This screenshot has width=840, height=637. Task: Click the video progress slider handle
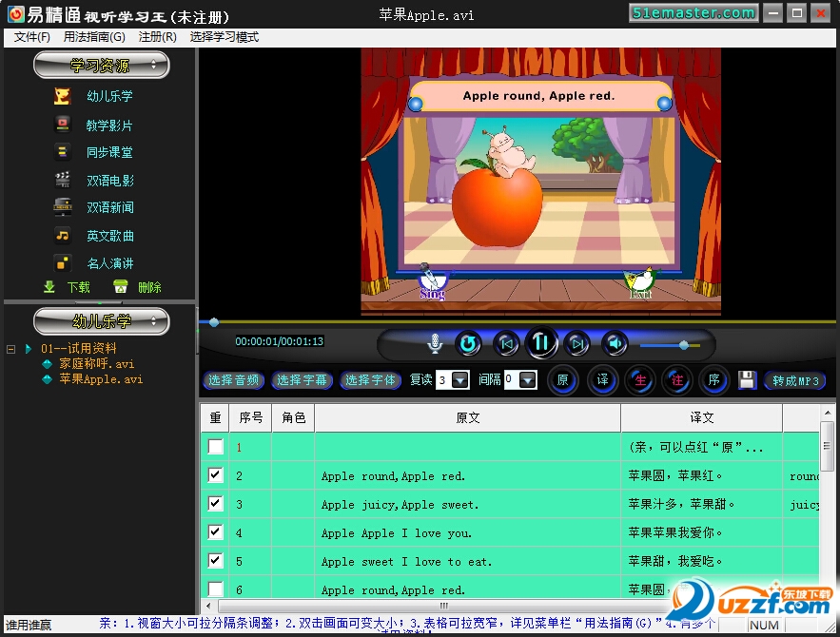(x=214, y=322)
